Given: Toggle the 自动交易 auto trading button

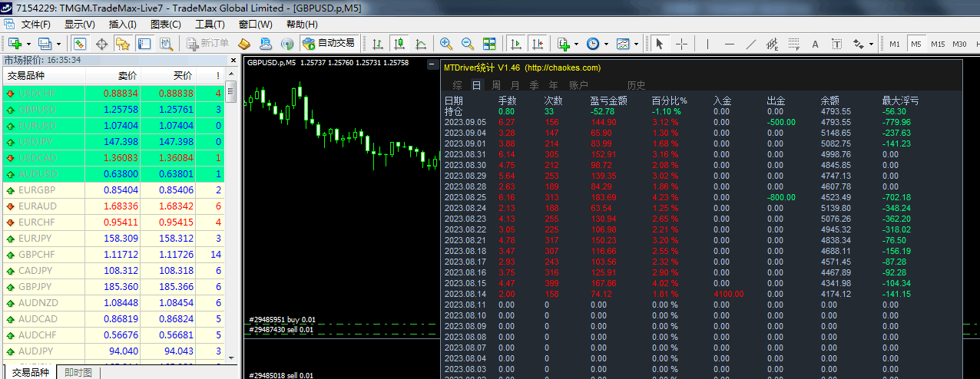Looking at the screenshot, I should tap(329, 44).
